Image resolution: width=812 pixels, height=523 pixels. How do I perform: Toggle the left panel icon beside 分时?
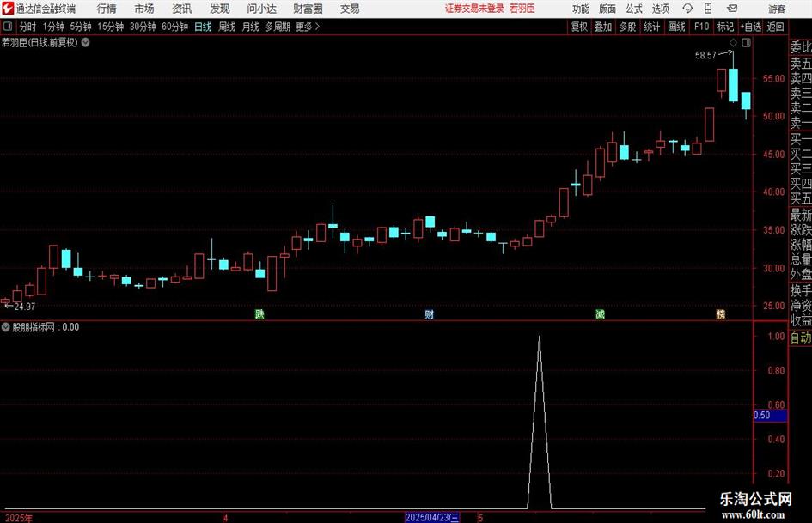pos(8,27)
